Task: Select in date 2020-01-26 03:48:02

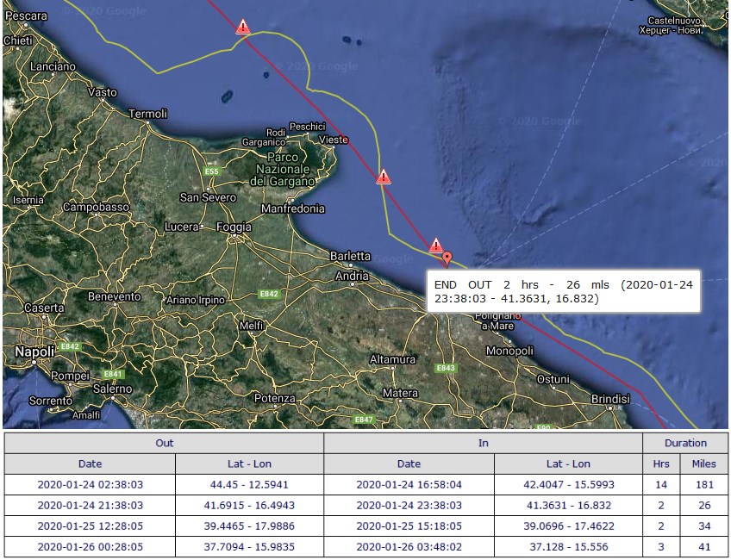Action: (x=409, y=546)
